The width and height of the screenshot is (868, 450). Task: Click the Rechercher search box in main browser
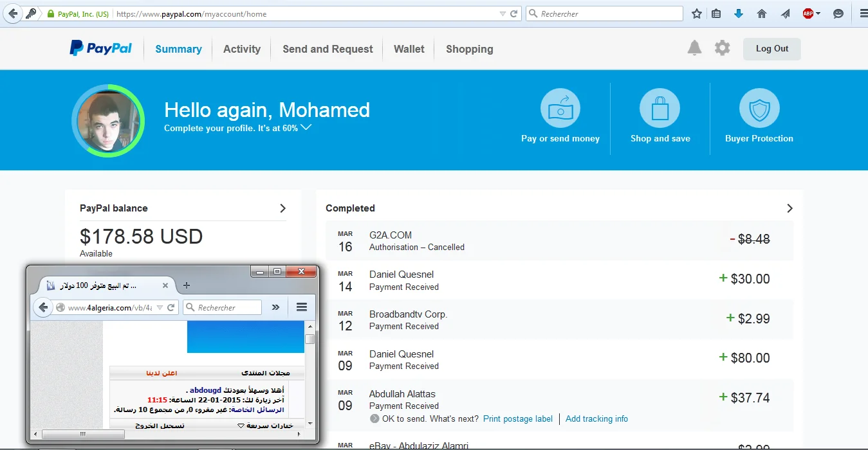[x=604, y=14]
